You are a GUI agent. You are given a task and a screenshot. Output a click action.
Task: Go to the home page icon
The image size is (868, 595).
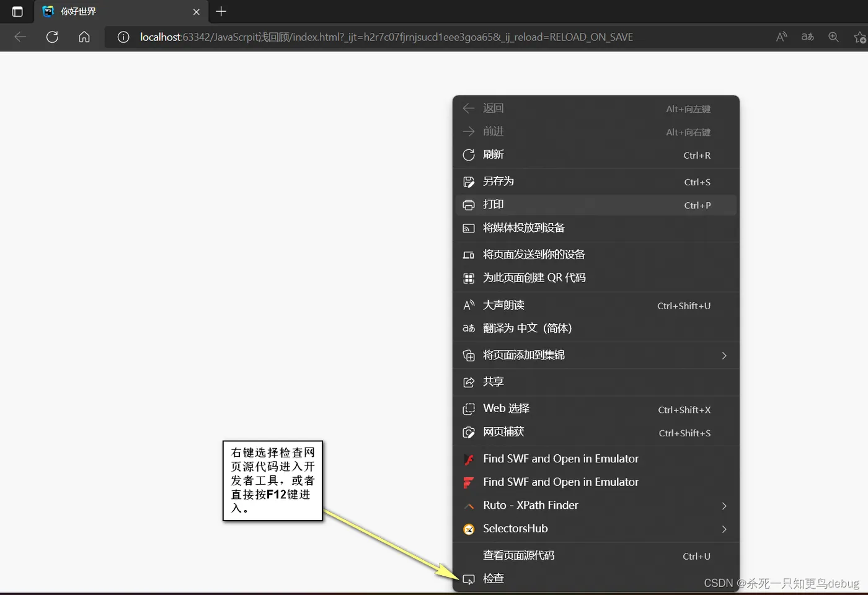click(84, 37)
